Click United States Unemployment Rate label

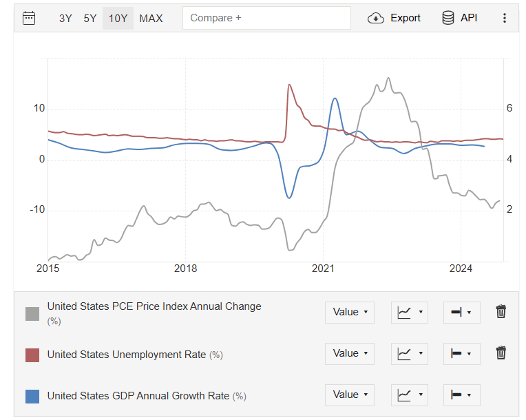tap(127, 355)
